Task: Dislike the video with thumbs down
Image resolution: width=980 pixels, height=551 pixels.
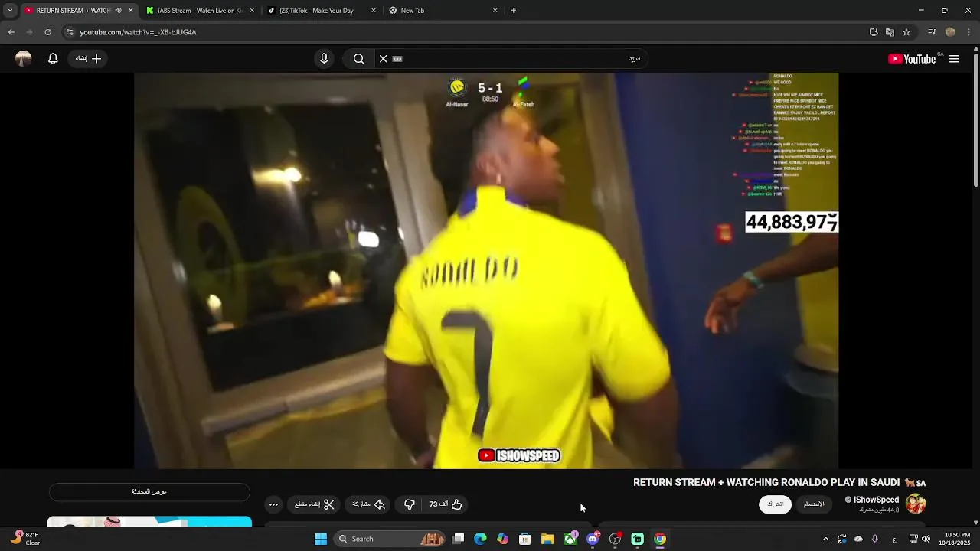Action: tap(410, 504)
